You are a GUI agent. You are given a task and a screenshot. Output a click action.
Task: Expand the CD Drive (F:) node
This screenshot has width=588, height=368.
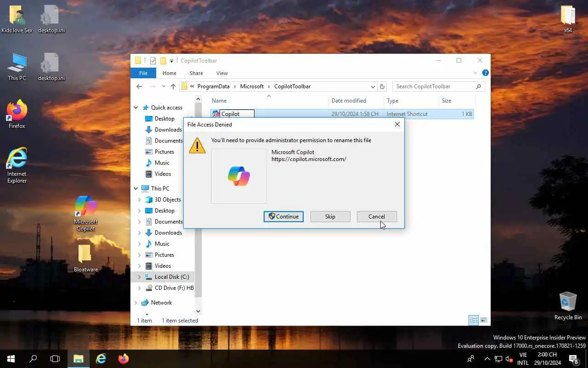click(140, 288)
